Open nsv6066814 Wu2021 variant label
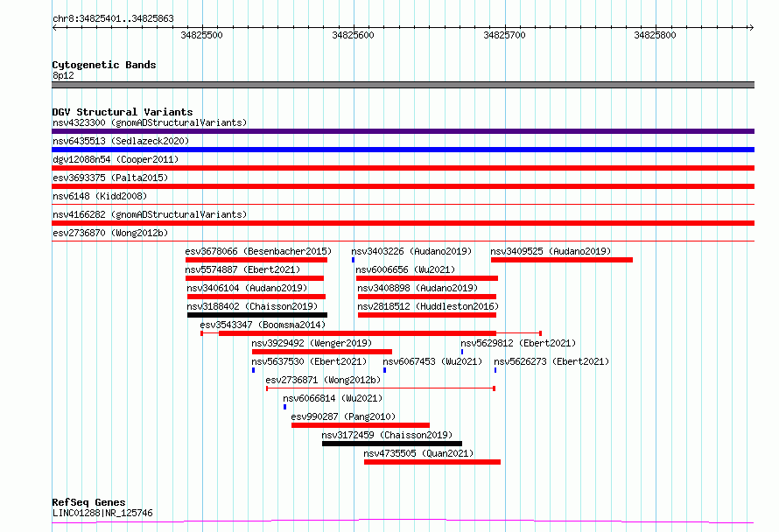This screenshot has width=779, height=532. (x=333, y=398)
